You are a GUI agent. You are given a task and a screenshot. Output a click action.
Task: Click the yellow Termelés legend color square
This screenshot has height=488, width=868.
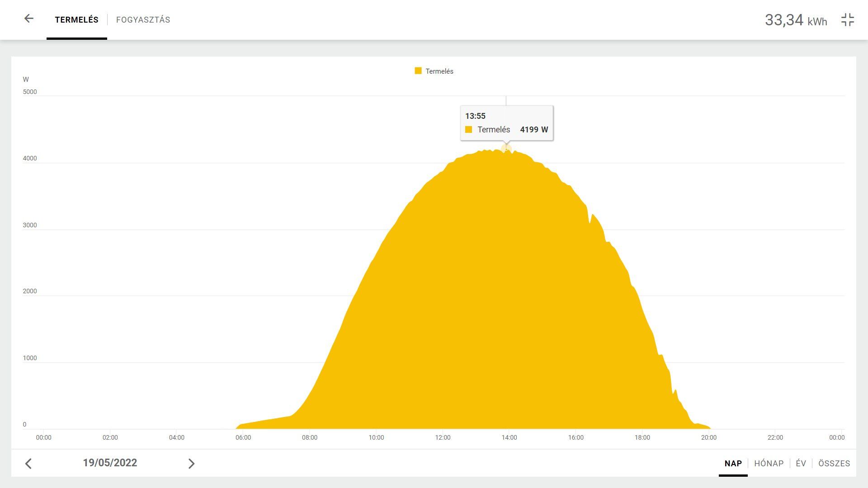click(x=418, y=71)
